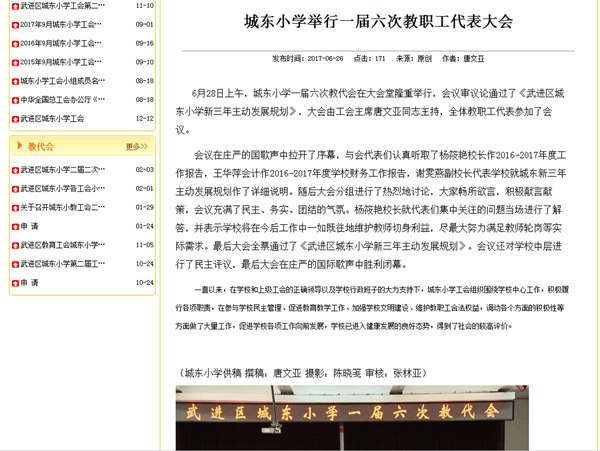Click paragraph beginning 6月28日上午
The width and height of the screenshot is (600, 451).
[x=370, y=111]
